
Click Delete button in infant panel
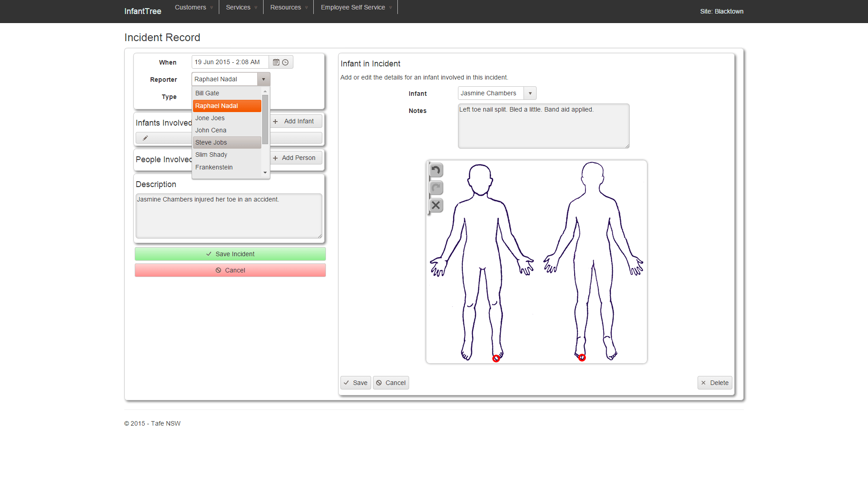coord(714,383)
